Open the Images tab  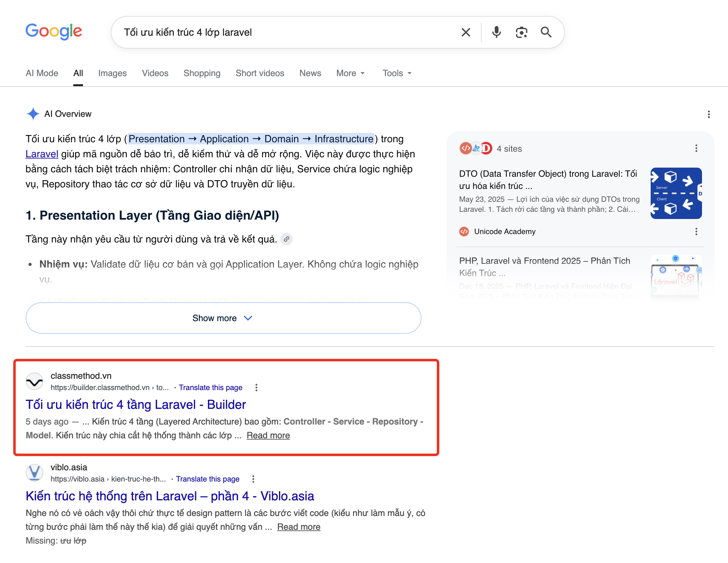[x=112, y=73]
